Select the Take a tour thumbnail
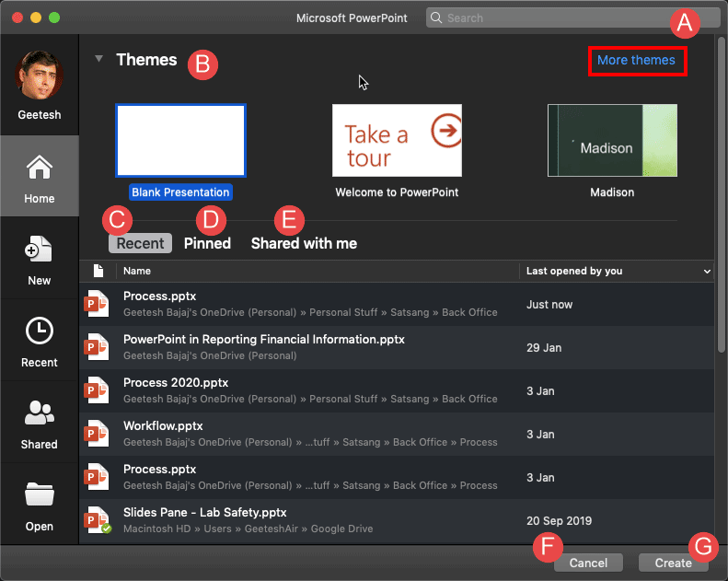 [x=397, y=140]
